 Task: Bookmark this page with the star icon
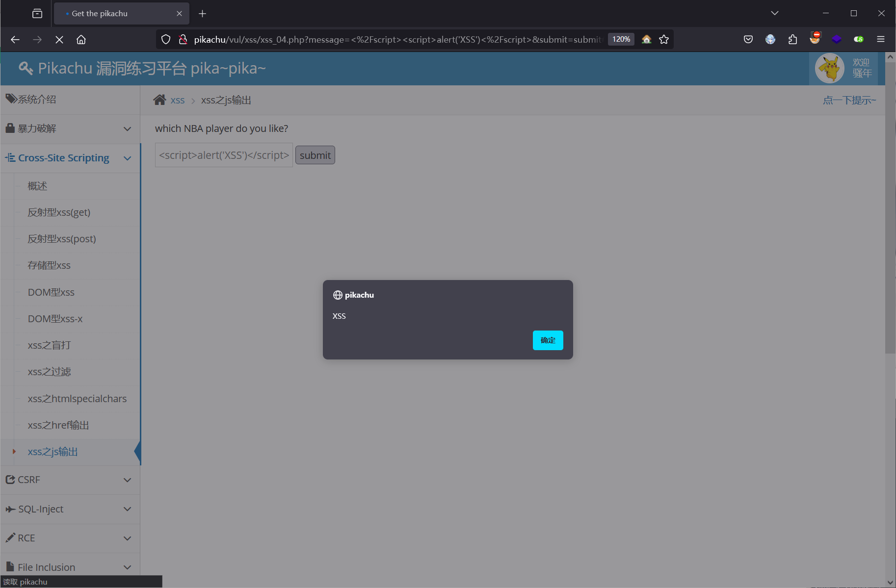pyautogui.click(x=664, y=40)
